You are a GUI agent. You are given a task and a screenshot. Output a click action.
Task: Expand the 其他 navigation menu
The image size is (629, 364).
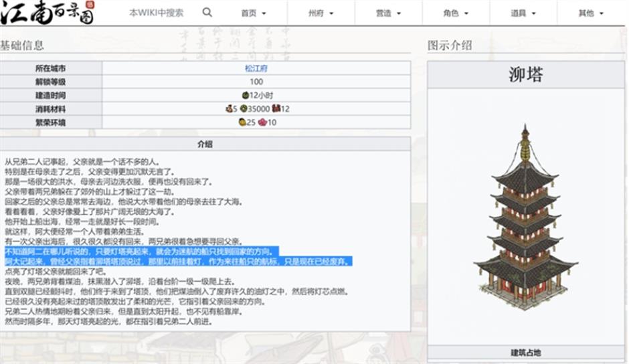[x=590, y=13]
